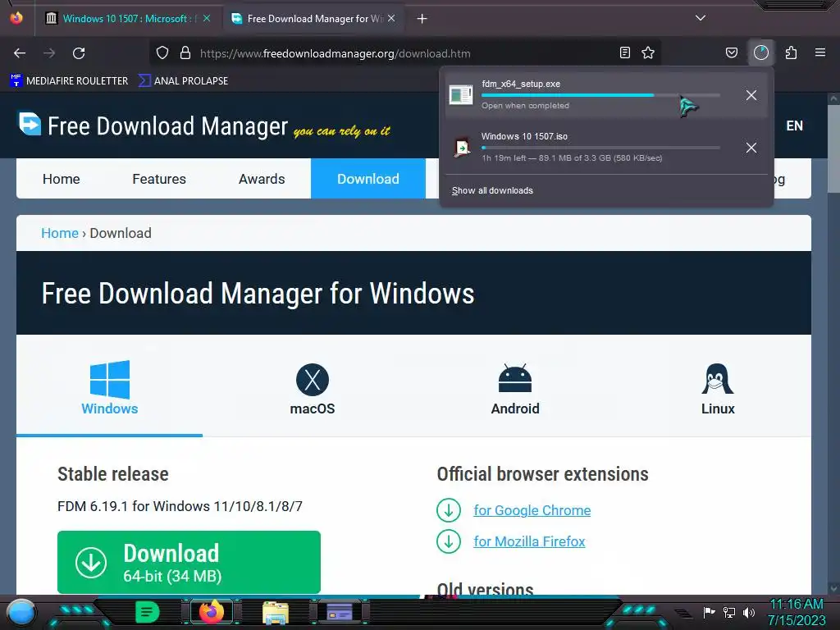Open the tracking protection shield icon
The height and width of the screenshot is (630, 840).
[162, 52]
